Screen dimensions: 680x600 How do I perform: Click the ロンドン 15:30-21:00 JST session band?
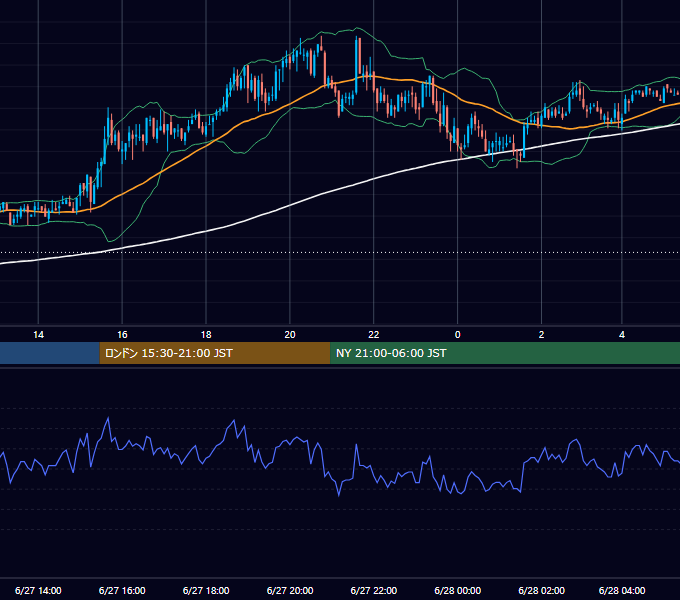215,353
